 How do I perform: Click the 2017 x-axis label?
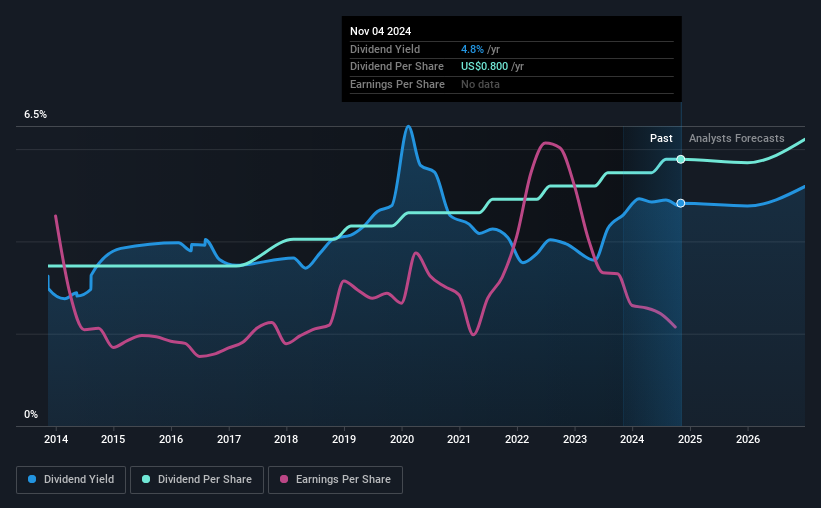coord(229,439)
